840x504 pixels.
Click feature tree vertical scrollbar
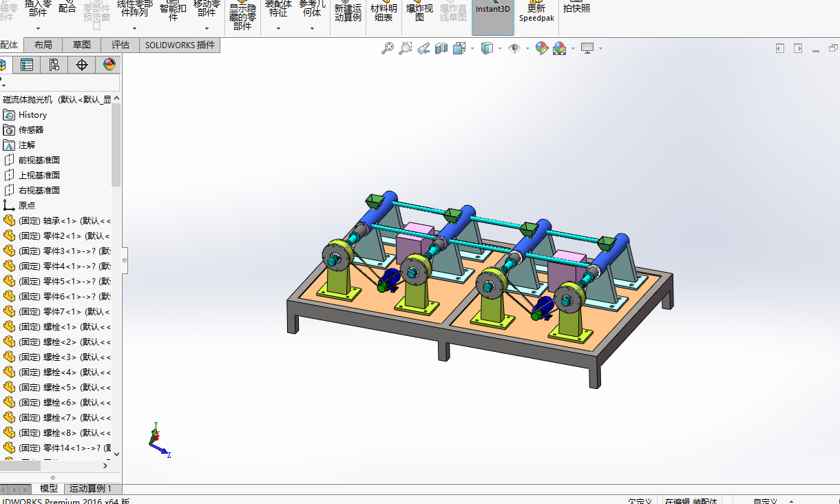[116, 145]
